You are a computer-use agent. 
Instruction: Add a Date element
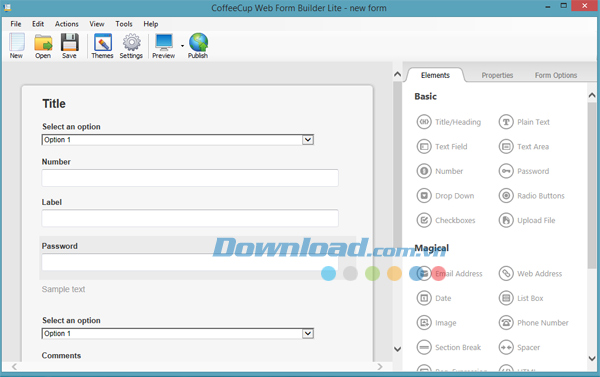click(x=434, y=298)
